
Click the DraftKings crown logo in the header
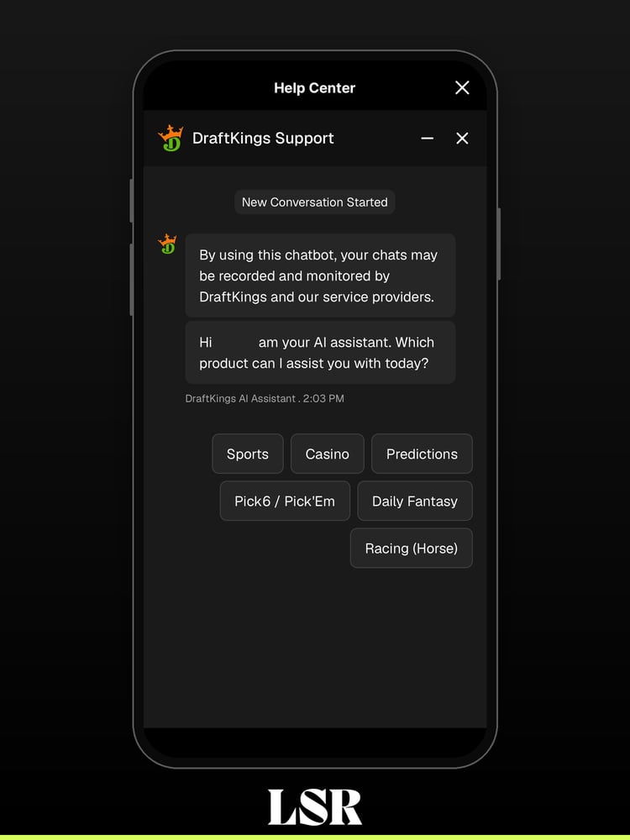(171, 139)
